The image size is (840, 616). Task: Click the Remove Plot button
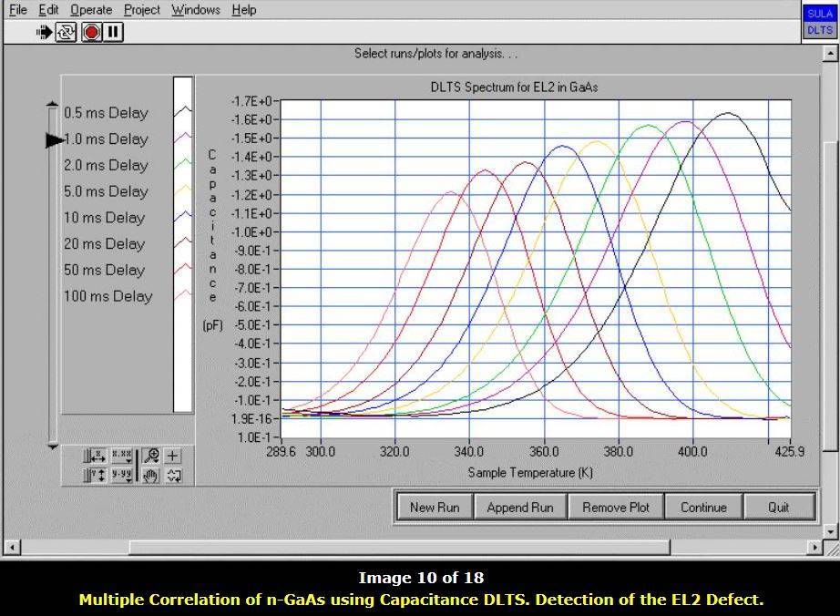coord(616,508)
